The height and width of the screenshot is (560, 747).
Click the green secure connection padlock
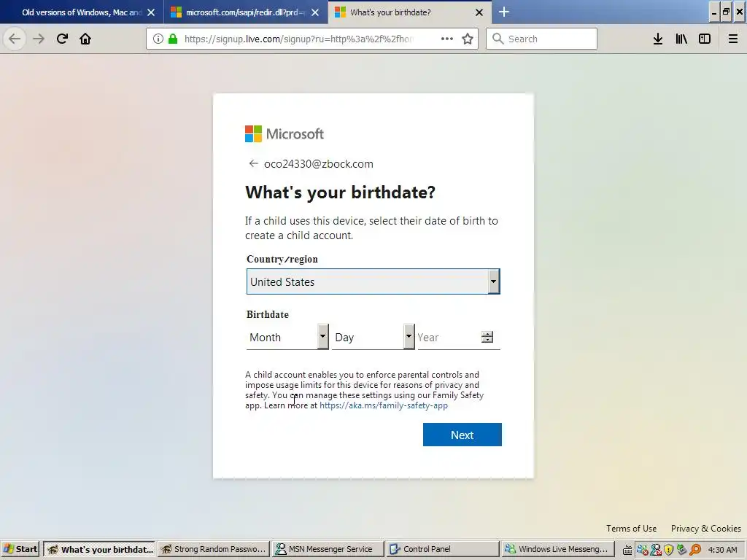point(173,39)
